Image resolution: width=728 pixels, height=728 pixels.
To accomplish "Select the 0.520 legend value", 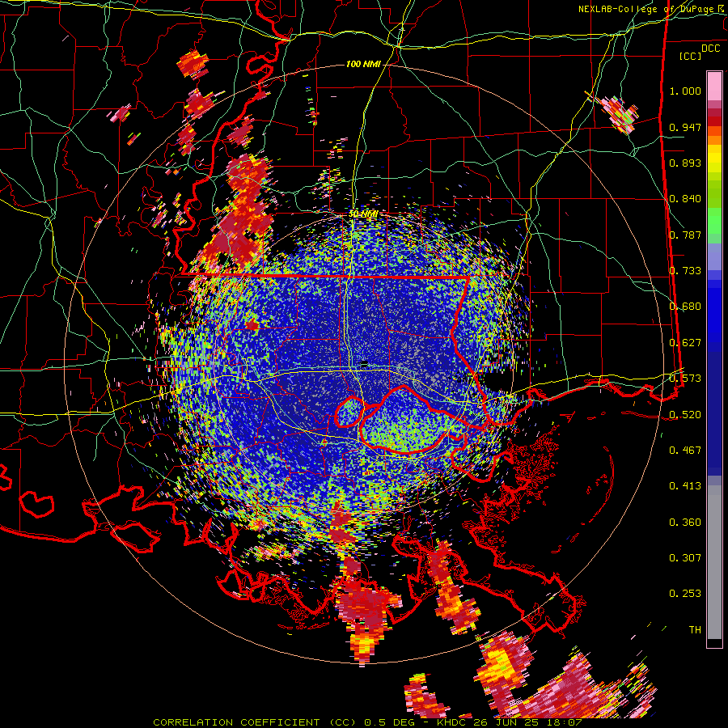I will point(685,415).
